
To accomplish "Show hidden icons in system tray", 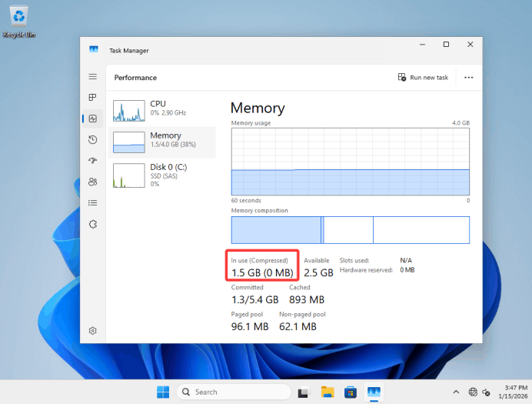I will click(456, 392).
